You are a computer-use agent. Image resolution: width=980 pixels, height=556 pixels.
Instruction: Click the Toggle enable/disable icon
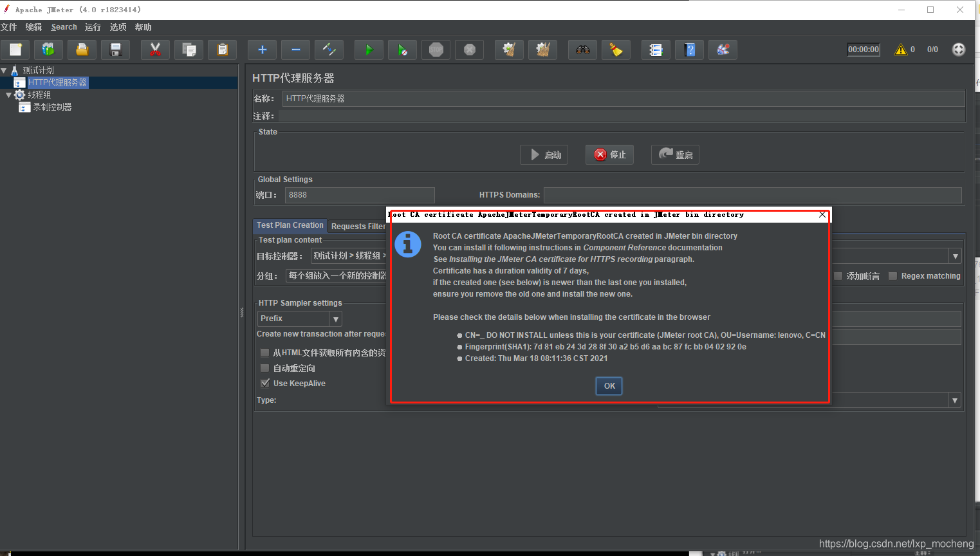(x=329, y=50)
